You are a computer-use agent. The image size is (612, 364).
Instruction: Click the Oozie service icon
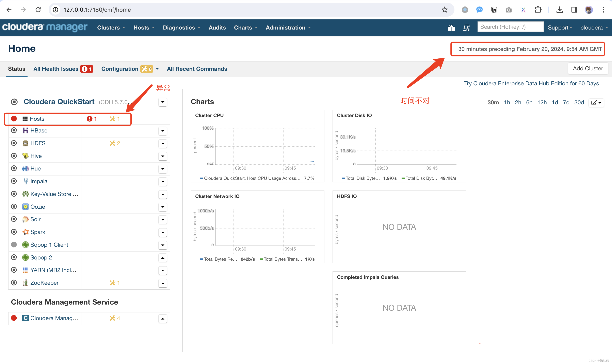click(25, 207)
